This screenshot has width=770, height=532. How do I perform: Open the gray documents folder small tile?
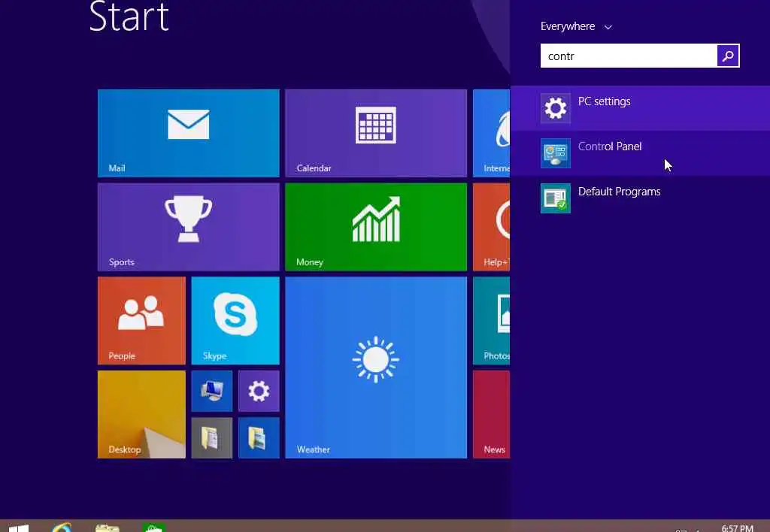pos(211,438)
